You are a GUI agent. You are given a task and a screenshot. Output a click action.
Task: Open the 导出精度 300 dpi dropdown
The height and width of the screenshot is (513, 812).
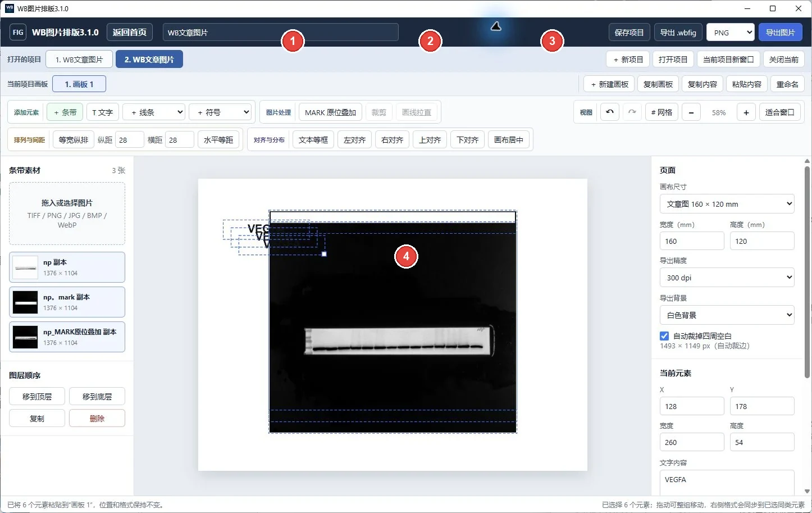pos(727,278)
